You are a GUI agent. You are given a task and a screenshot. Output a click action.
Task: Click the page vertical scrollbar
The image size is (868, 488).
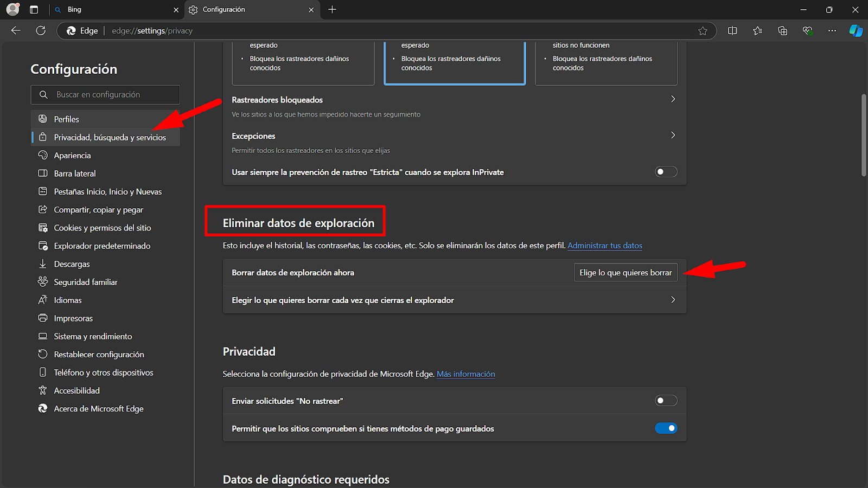(864, 136)
